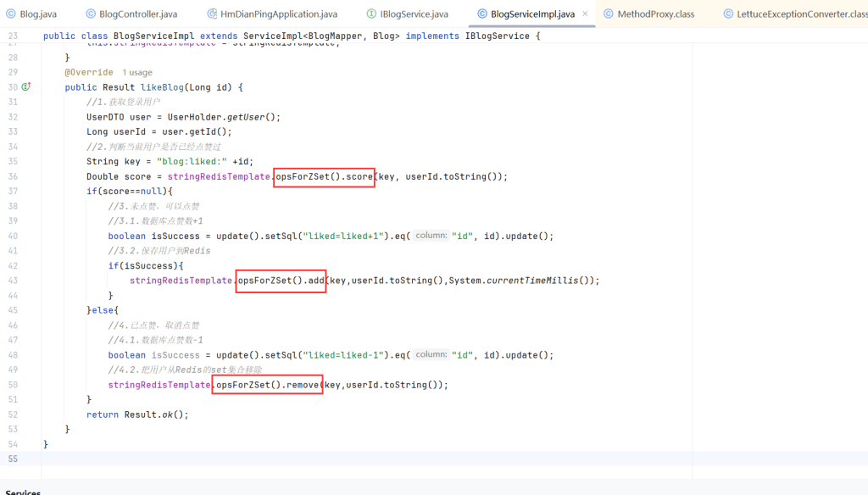The width and height of the screenshot is (868, 495).
Task: Close the BlogServiceImpl.java tab
Action: click(x=586, y=14)
